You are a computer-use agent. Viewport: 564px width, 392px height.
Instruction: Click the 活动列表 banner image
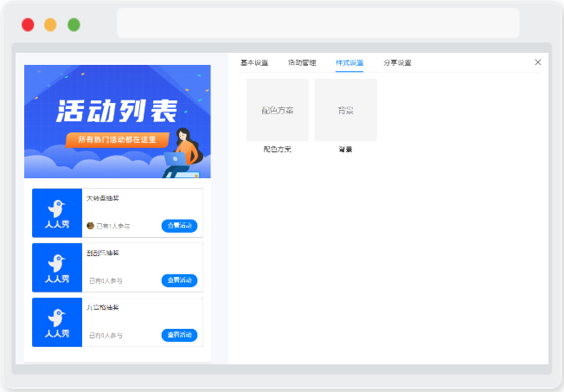pyautogui.click(x=118, y=122)
